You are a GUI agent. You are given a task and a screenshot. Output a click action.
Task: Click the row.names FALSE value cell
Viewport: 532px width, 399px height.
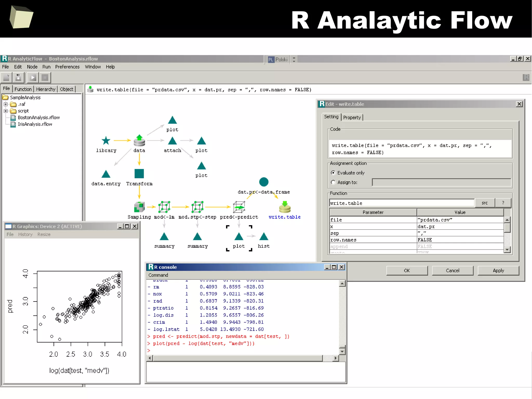(x=460, y=240)
